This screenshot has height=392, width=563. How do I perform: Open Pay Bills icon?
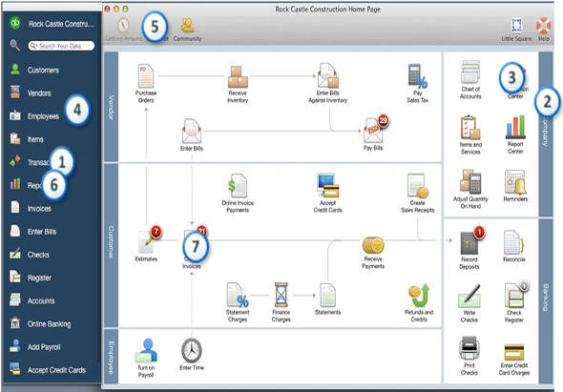pyautogui.click(x=373, y=130)
